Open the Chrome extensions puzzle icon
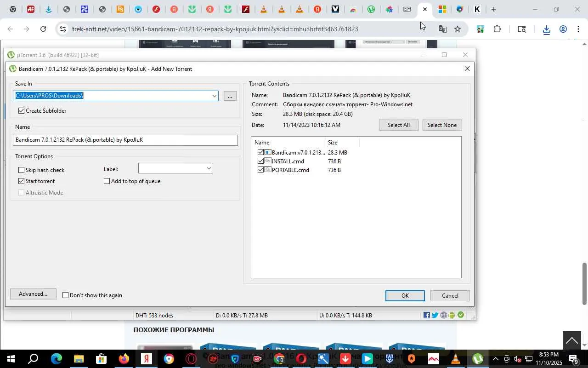 click(497, 29)
